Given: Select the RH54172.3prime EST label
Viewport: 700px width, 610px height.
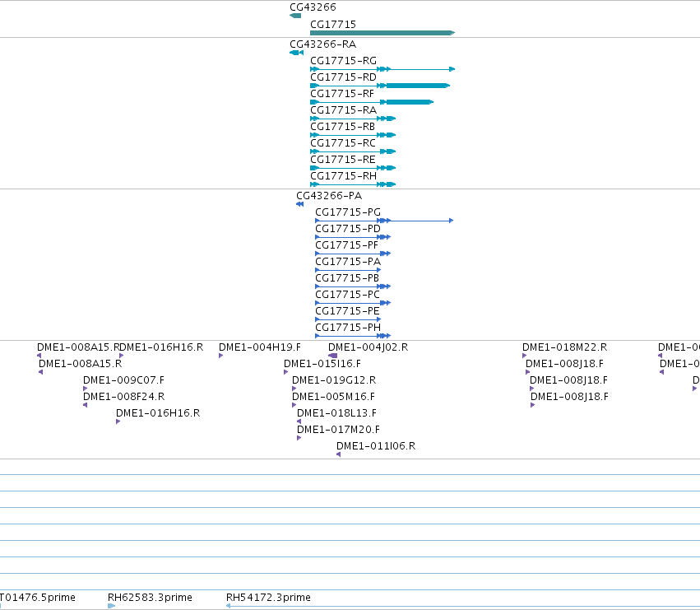Looking at the screenshot, I should pyautogui.click(x=268, y=598).
